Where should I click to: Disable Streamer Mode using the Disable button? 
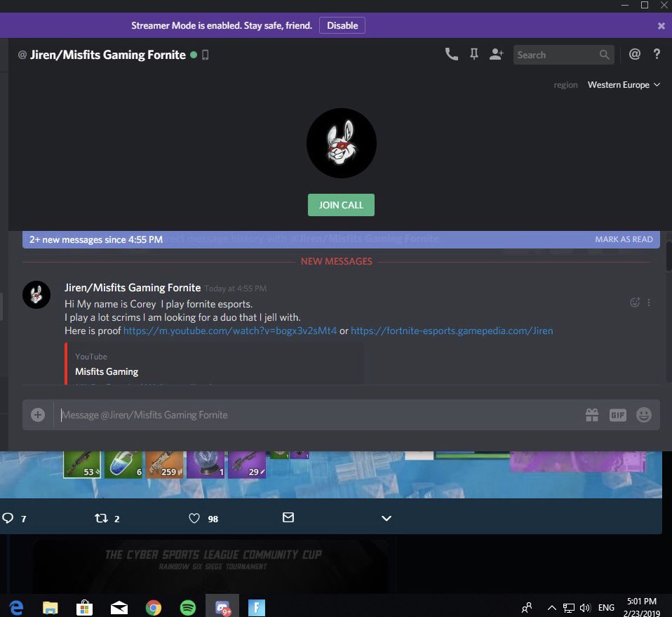point(342,25)
